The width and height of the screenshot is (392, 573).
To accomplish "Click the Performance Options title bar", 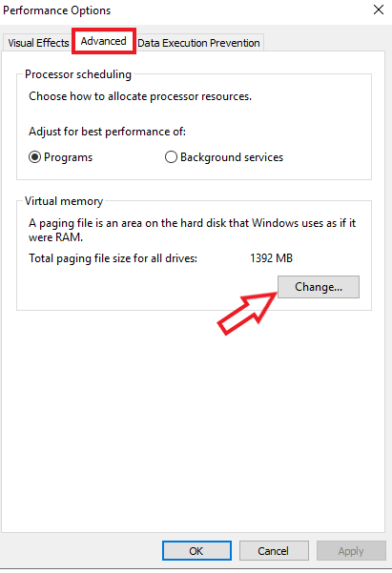I will pos(183,10).
